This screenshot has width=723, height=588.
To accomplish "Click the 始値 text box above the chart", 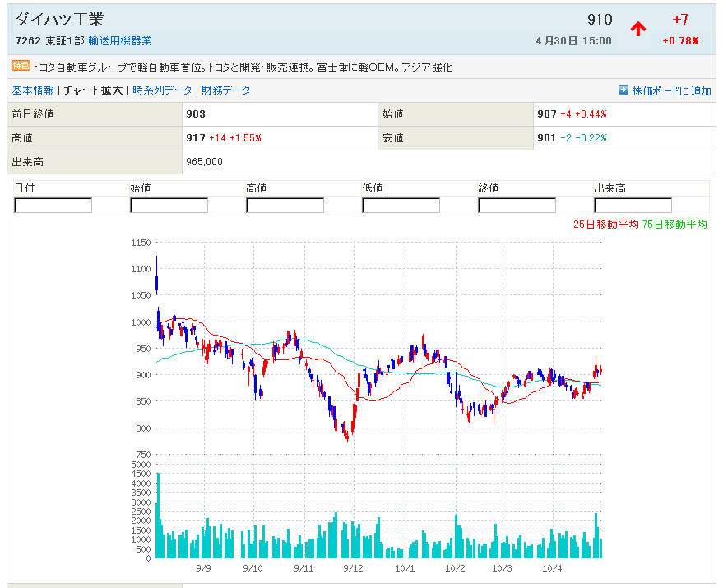I will pos(169,206).
